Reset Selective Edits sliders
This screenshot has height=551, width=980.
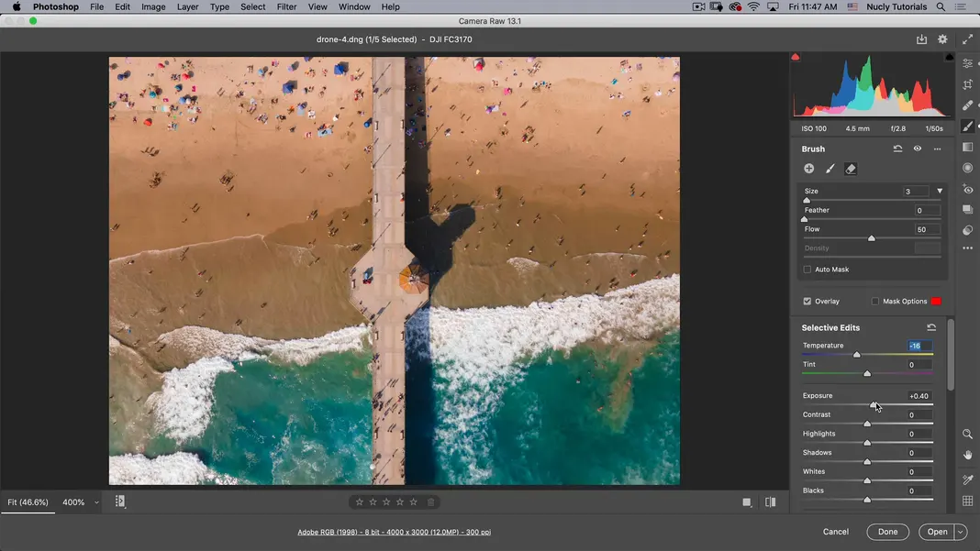click(931, 327)
